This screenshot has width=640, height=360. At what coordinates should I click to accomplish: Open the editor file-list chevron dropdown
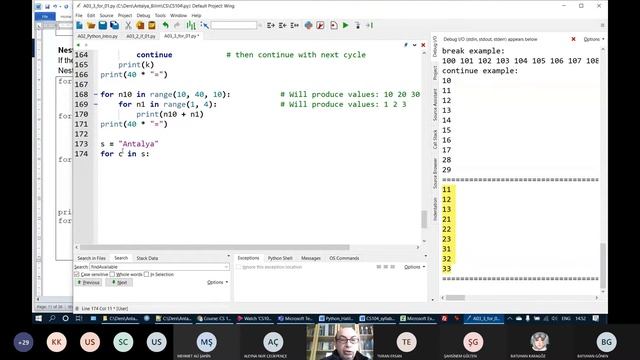(414, 45)
